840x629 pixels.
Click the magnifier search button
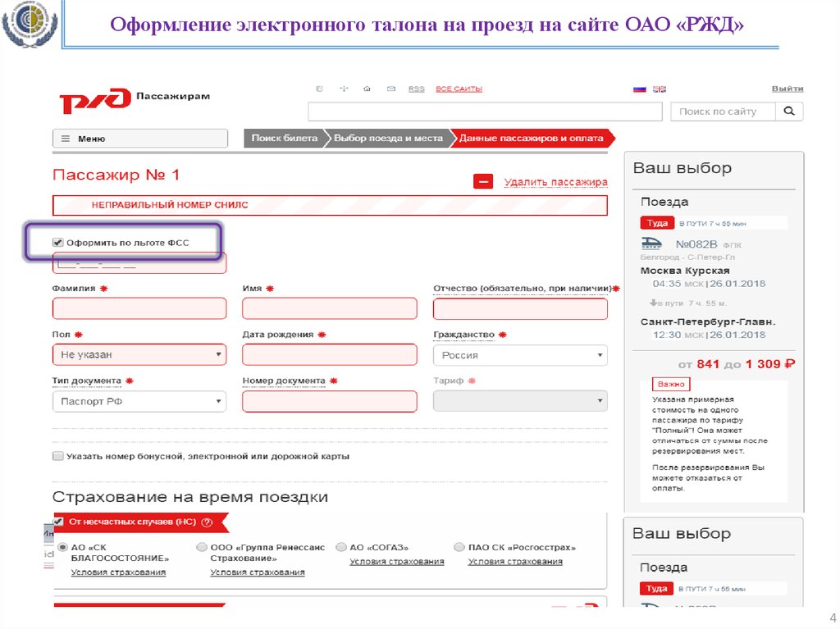[x=789, y=112]
